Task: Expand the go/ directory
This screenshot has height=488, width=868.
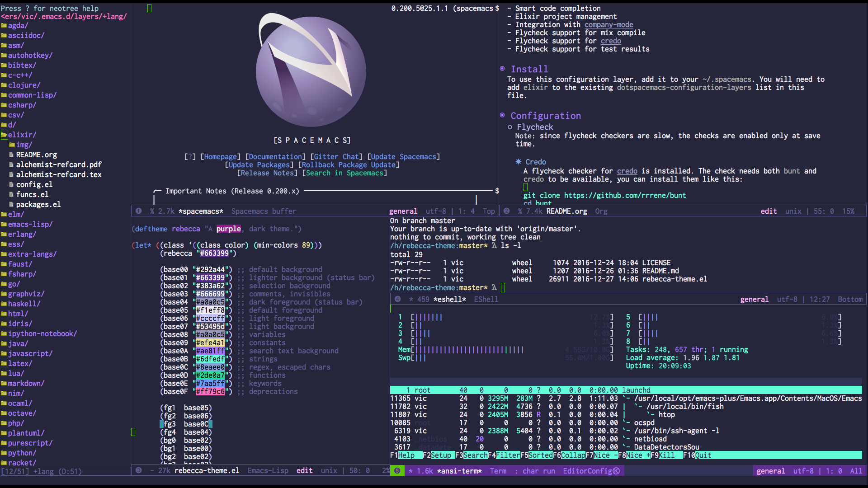Action: tap(14, 284)
